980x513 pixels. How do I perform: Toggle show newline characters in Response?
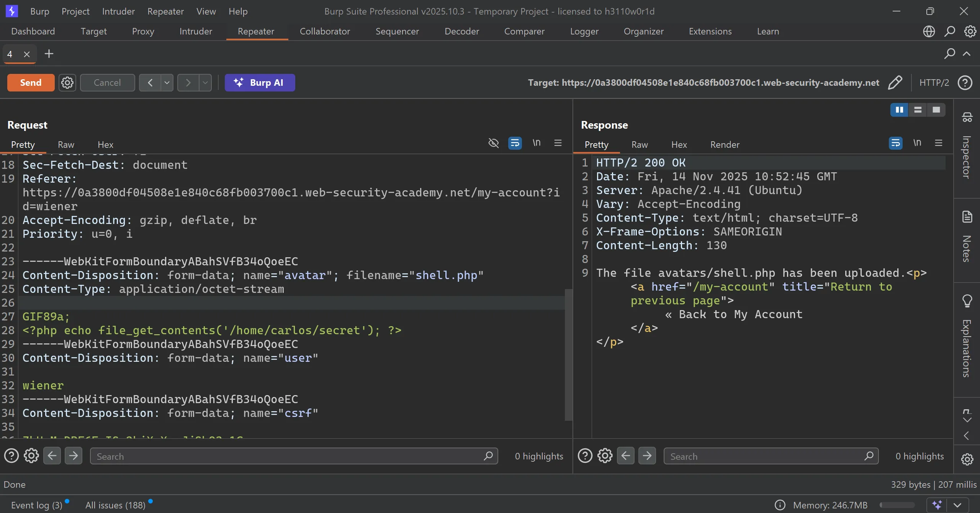coord(917,143)
